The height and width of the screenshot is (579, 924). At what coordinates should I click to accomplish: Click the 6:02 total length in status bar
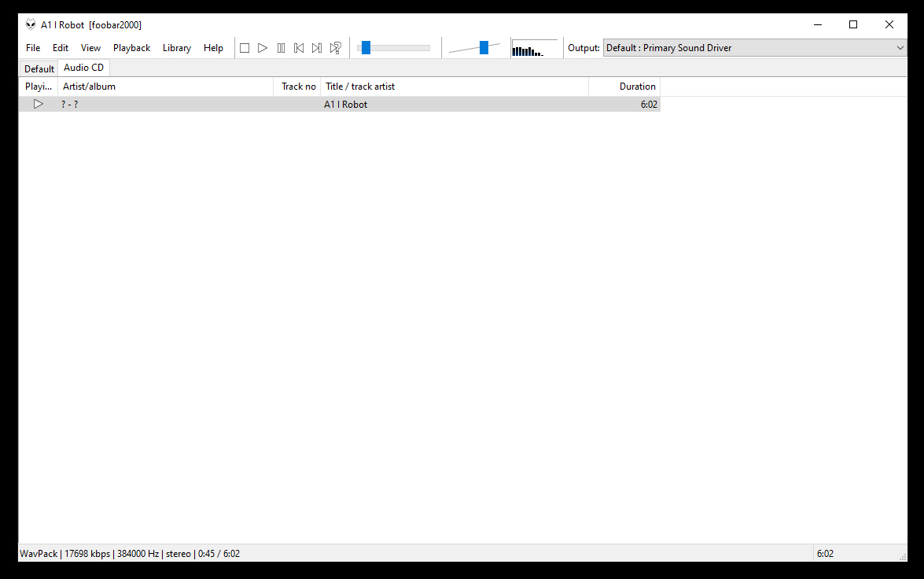tap(825, 554)
